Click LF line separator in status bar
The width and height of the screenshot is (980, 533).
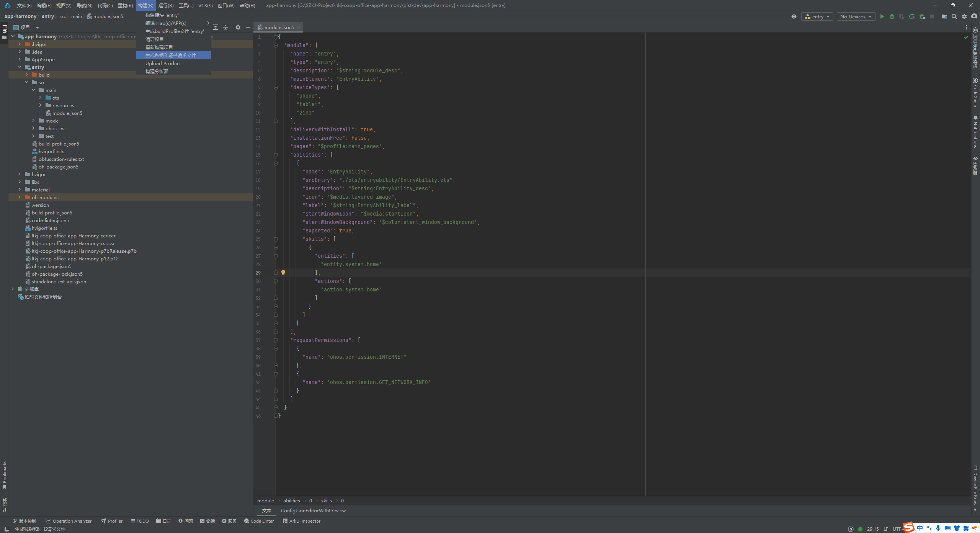point(886,529)
